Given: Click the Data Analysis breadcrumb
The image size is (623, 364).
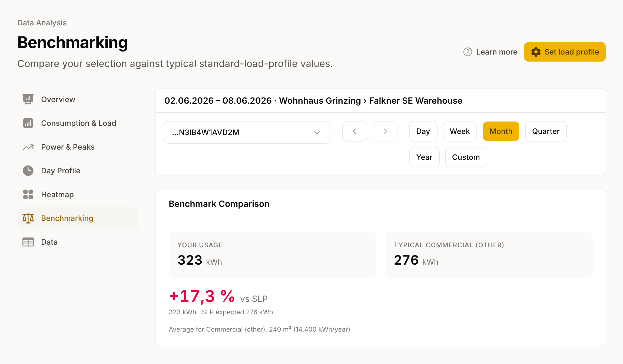Looking at the screenshot, I should point(42,23).
